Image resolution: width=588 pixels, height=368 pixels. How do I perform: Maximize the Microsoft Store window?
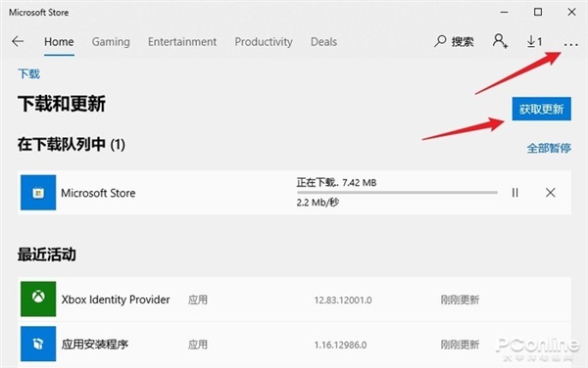point(538,12)
